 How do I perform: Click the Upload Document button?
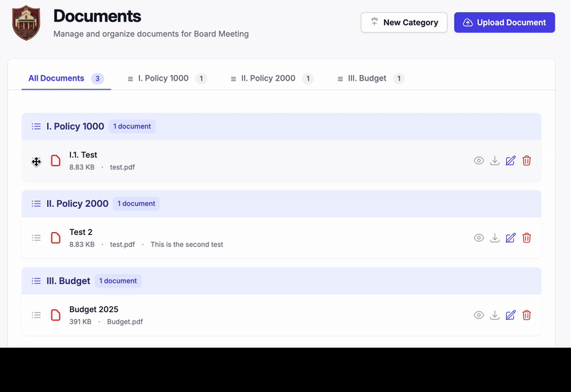505,23
